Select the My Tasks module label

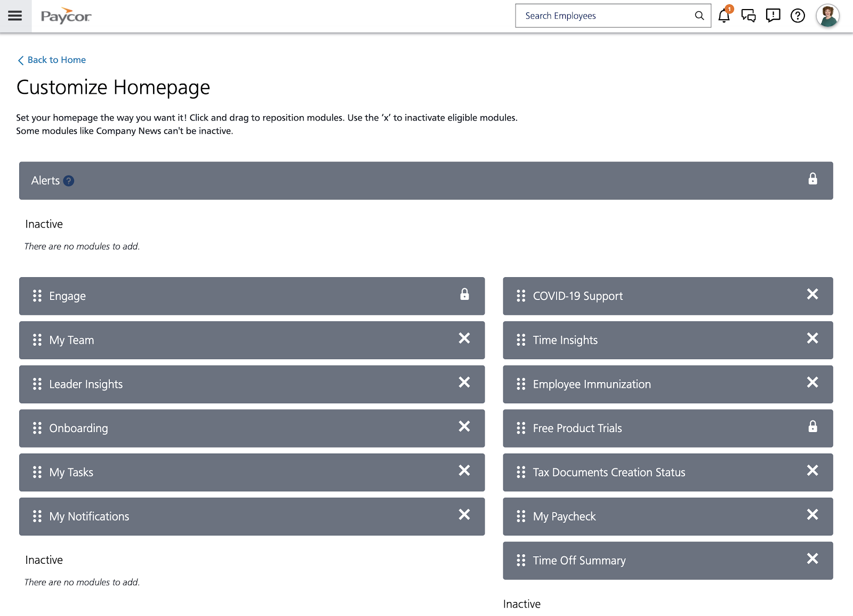click(x=71, y=473)
